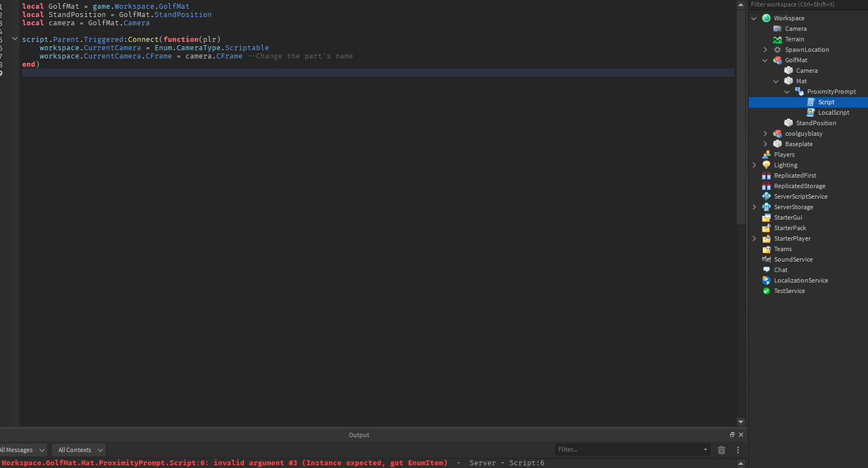Click the Workspace globe icon in Explorer
868x468 pixels.
[x=766, y=18]
